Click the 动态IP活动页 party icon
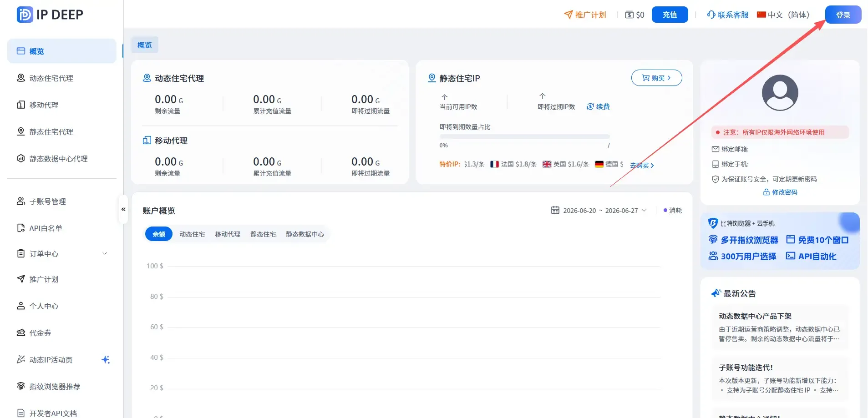 pos(20,359)
